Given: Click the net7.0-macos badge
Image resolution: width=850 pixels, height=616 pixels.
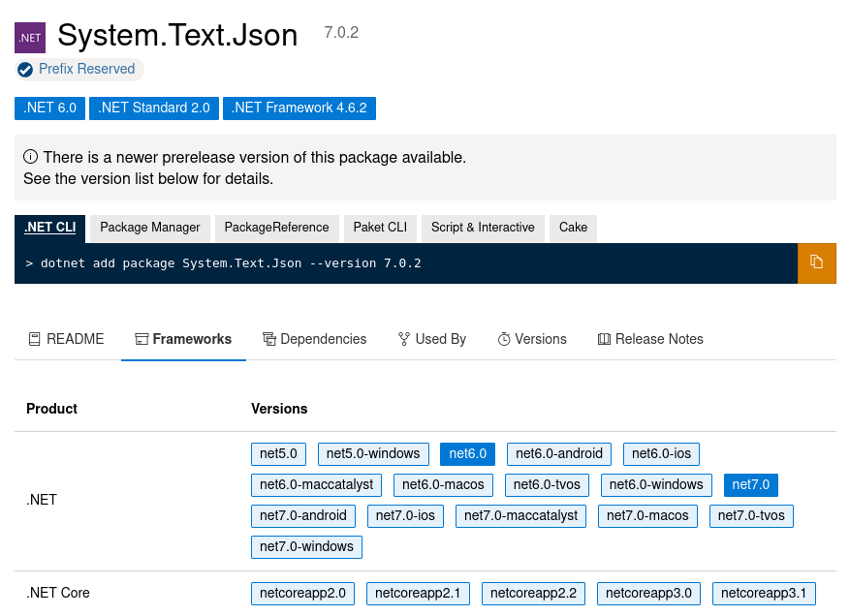Looking at the screenshot, I should pyautogui.click(x=647, y=516).
